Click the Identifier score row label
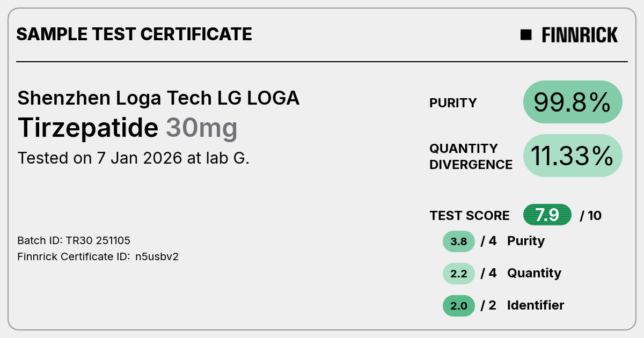 536,305
